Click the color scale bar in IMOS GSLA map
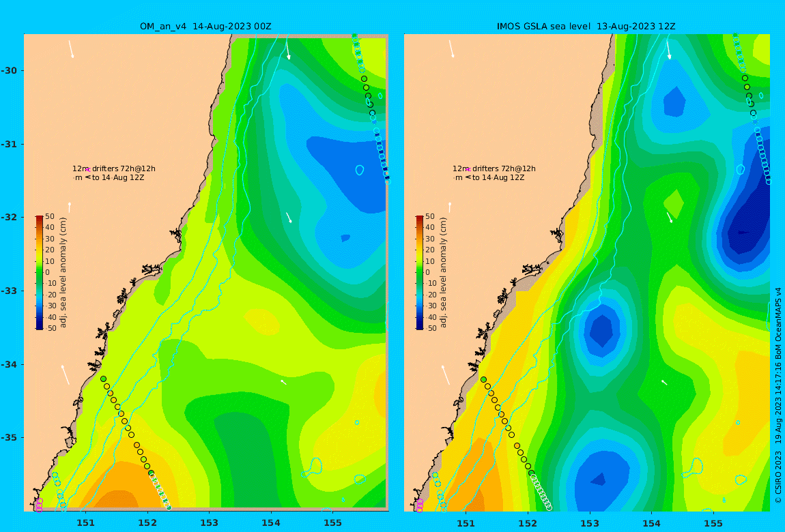The image size is (785, 532). coord(420,273)
